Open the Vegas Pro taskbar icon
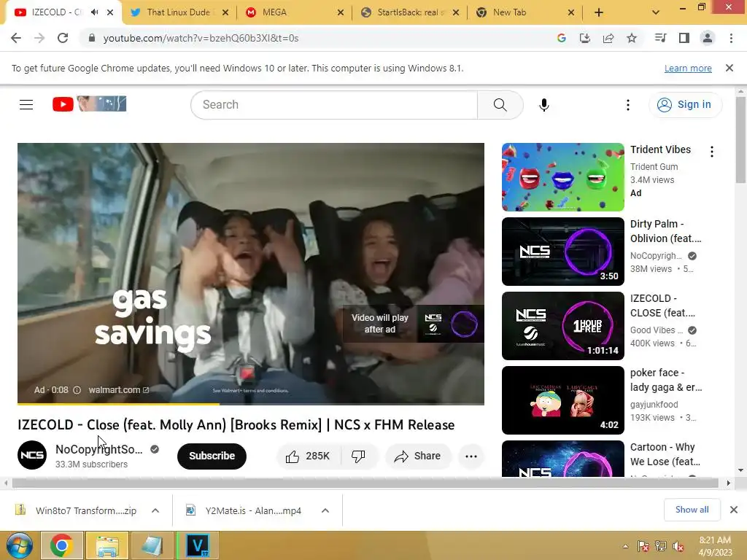This screenshot has height=560, width=747. point(197,545)
